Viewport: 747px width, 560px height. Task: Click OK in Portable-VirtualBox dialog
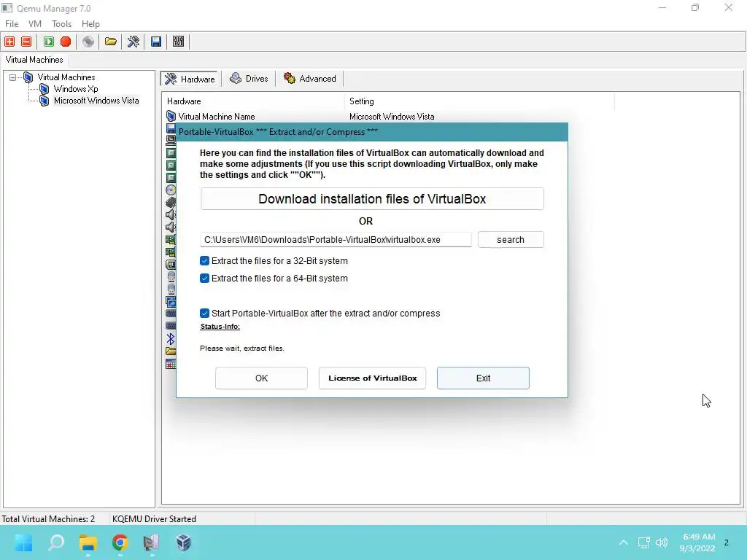261,378
